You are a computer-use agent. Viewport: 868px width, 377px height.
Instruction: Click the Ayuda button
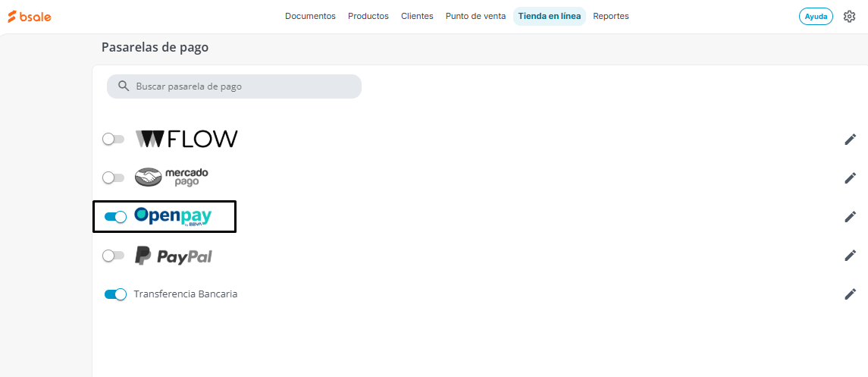tap(816, 17)
